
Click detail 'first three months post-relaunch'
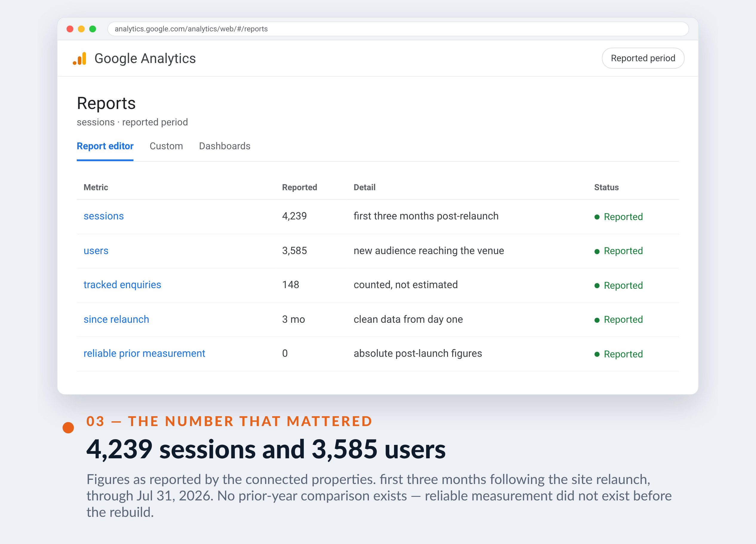point(426,216)
